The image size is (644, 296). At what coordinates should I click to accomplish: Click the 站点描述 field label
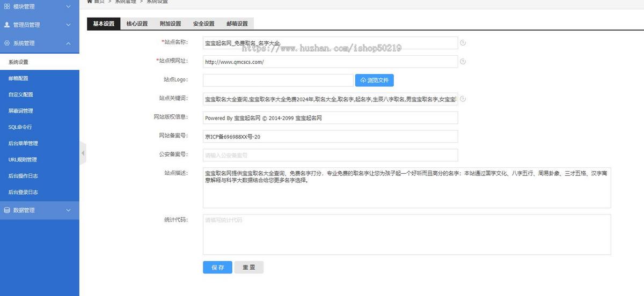(x=176, y=173)
